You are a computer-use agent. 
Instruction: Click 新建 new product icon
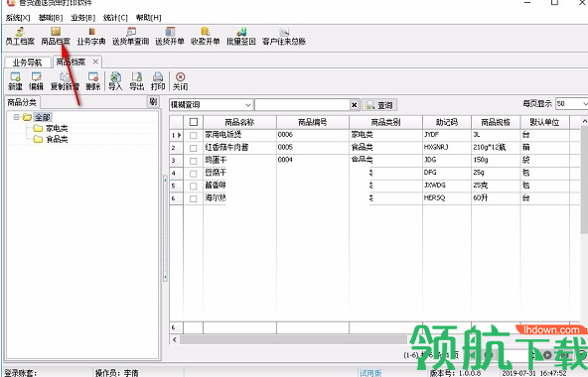pos(15,81)
